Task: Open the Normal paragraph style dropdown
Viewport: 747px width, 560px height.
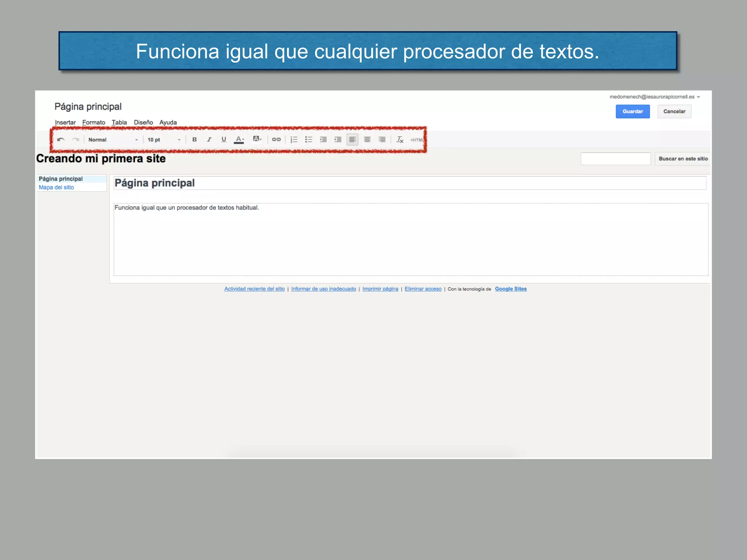Action: pos(113,140)
